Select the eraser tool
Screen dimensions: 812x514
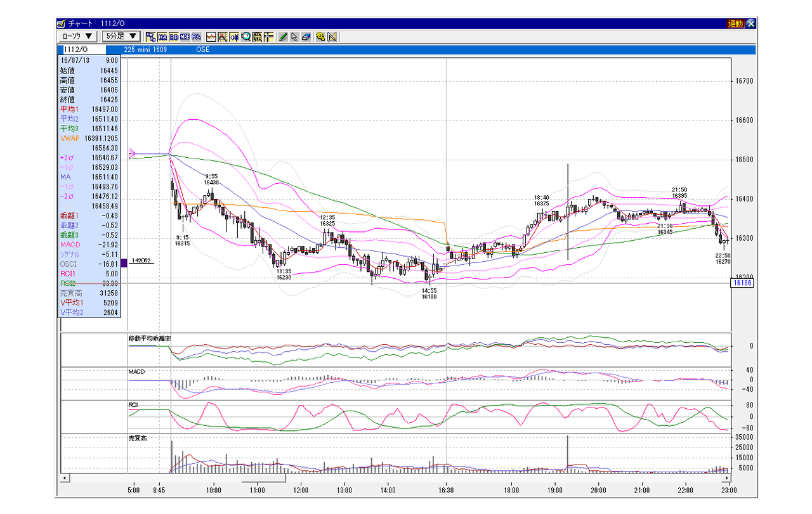(x=306, y=37)
